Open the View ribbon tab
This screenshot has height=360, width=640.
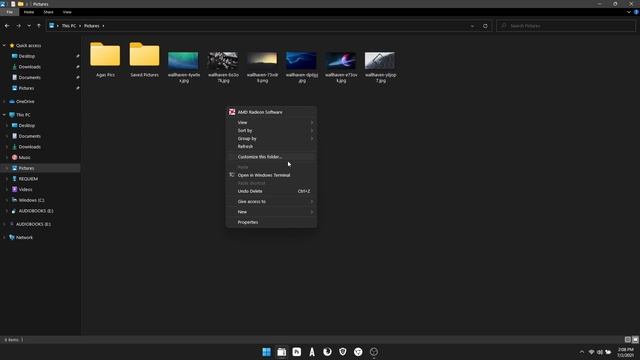coord(67,12)
